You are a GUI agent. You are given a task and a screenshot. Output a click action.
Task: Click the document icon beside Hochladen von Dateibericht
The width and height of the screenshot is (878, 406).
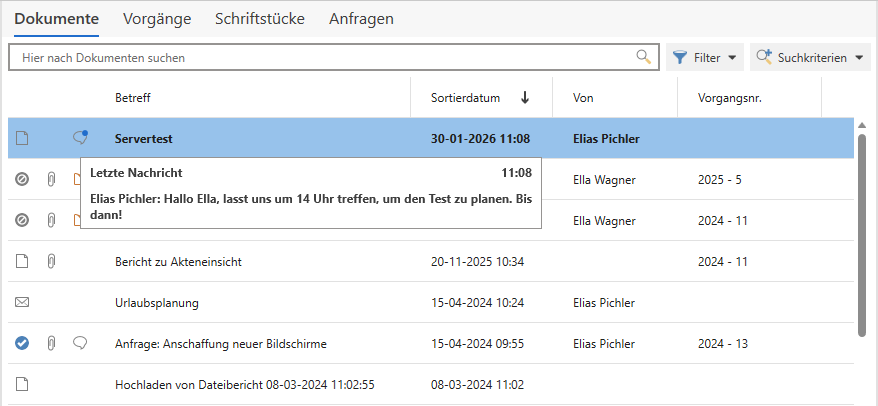tap(22, 384)
